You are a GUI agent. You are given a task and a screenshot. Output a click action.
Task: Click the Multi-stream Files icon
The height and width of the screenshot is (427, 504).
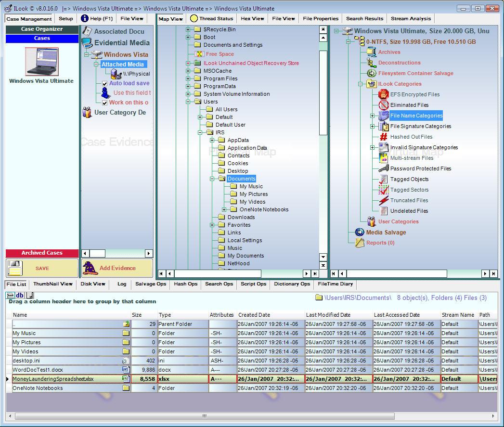coord(384,158)
